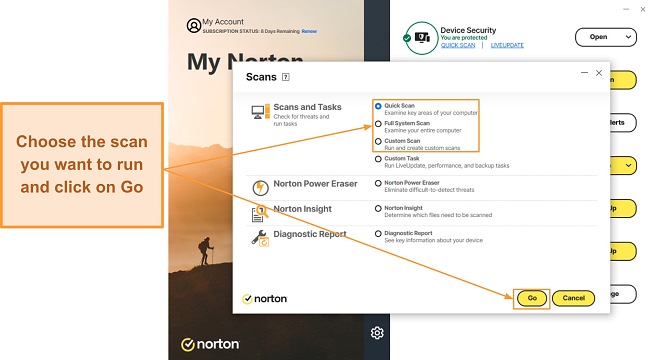The width and height of the screenshot is (650, 360).
Task: Click the Renew subscription link
Action: [x=309, y=31]
